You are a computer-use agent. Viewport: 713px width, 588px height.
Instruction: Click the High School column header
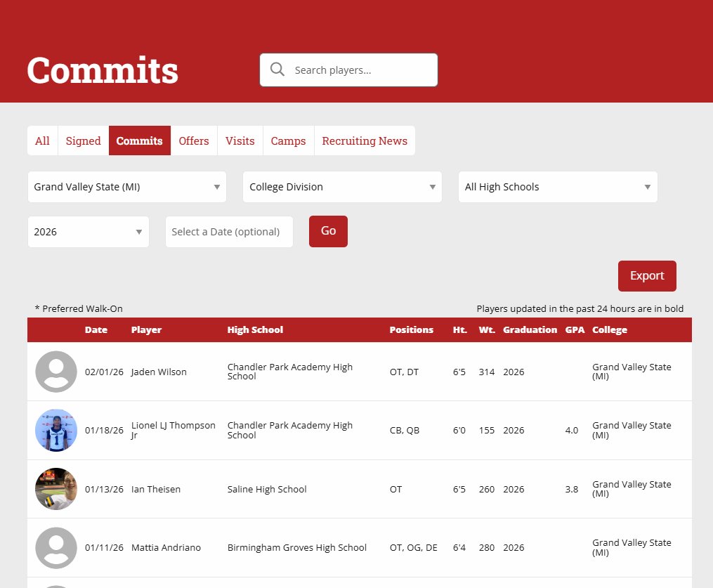click(x=255, y=329)
